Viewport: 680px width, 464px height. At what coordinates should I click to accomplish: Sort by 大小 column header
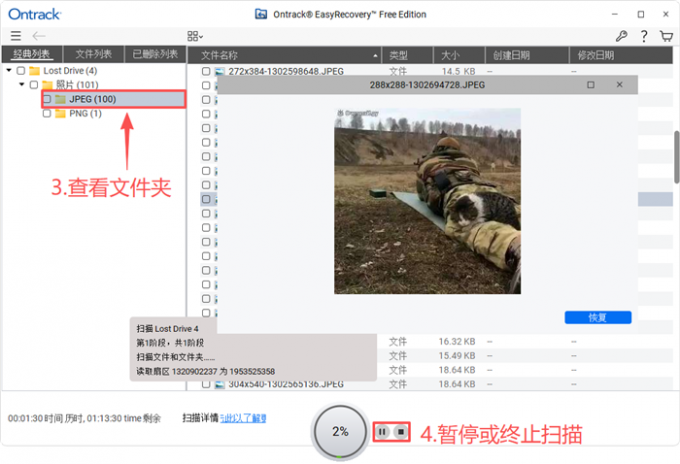pyautogui.click(x=459, y=55)
